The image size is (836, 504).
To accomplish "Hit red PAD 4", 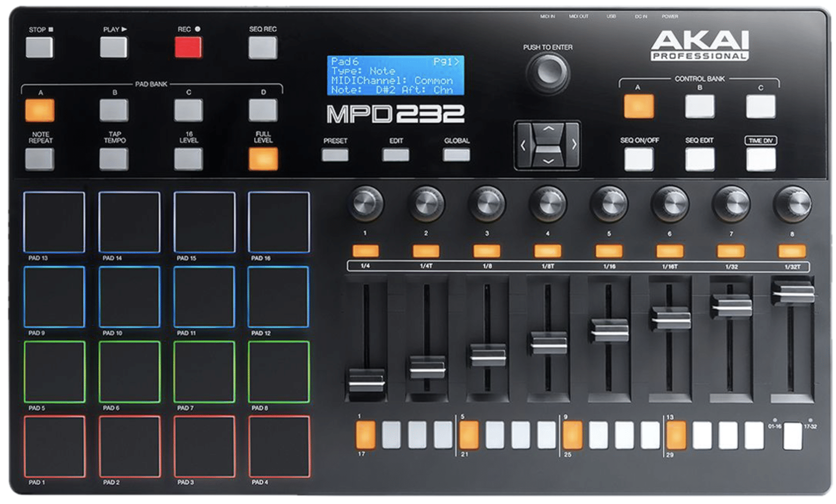I will click(x=279, y=446).
